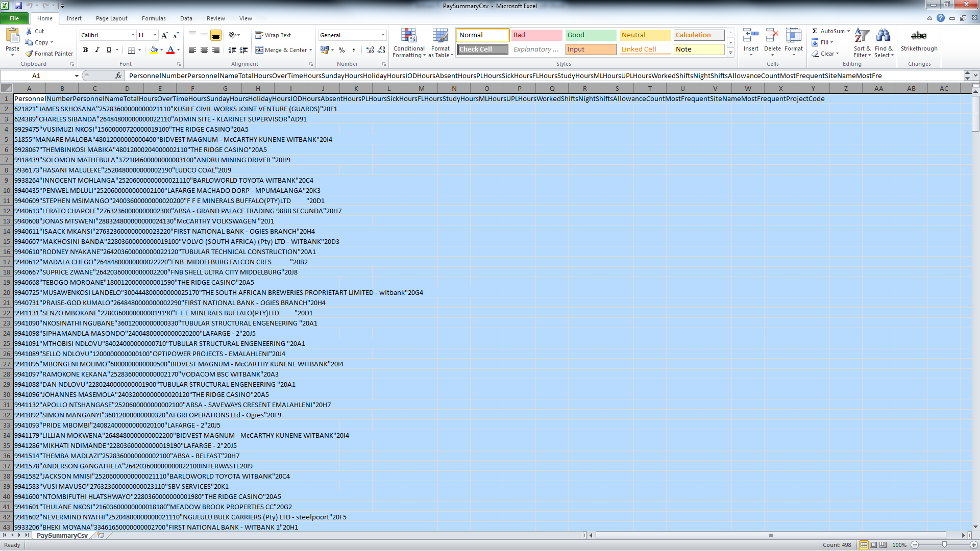Viewport: 980px width, 551px height.
Task: Click the Paste icon
Action: 12,36
